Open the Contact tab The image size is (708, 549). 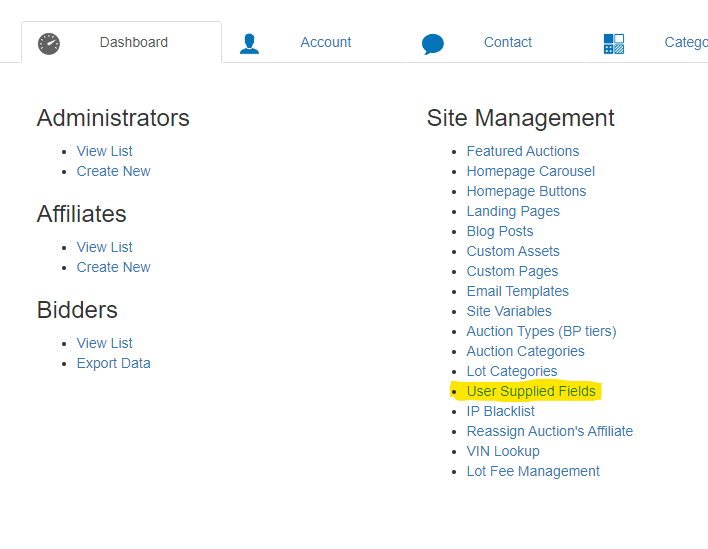pyautogui.click(x=507, y=43)
